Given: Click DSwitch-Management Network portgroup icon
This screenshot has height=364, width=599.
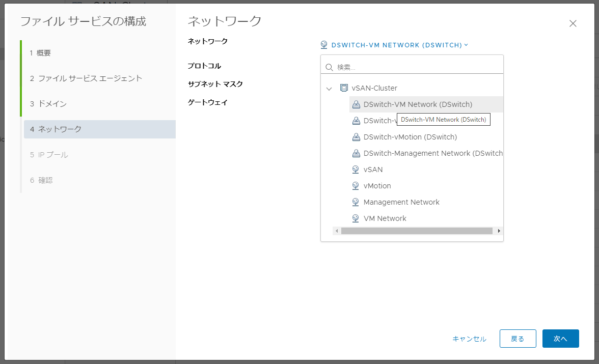Looking at the screenshot, I should coord(356,153).
